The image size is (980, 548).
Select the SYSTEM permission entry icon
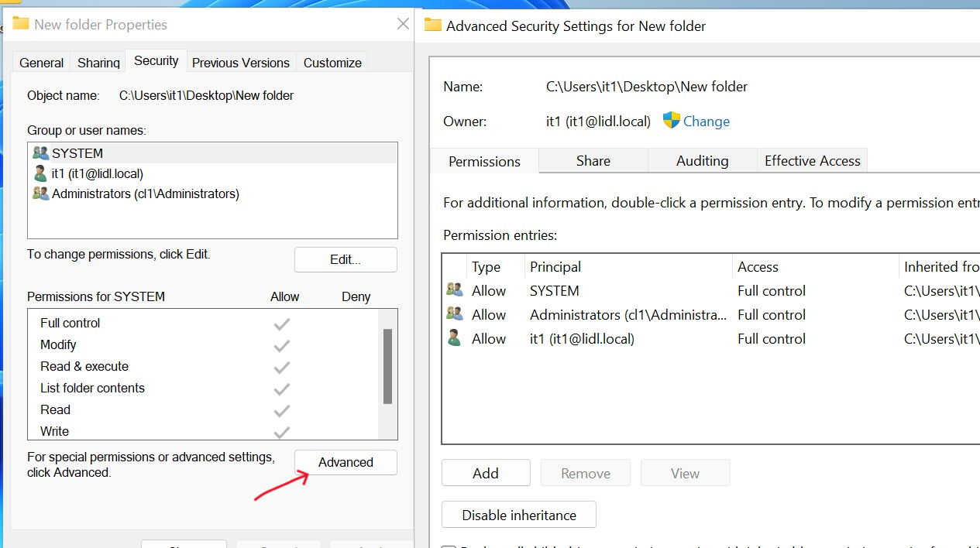click(455, 290)
